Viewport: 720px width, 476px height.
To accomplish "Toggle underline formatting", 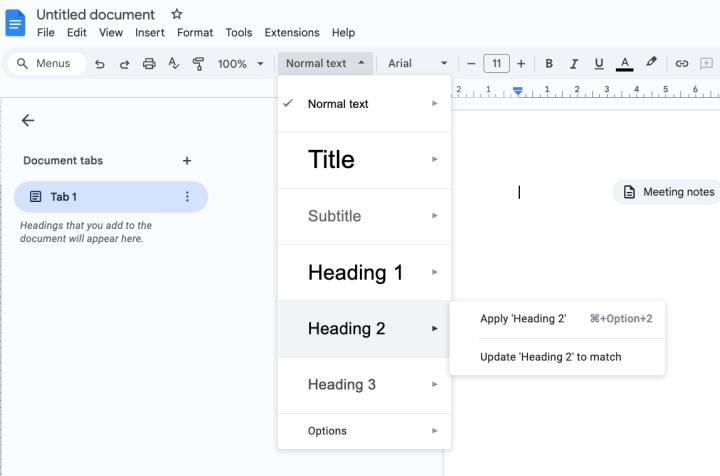I will (x=599, y=63).
